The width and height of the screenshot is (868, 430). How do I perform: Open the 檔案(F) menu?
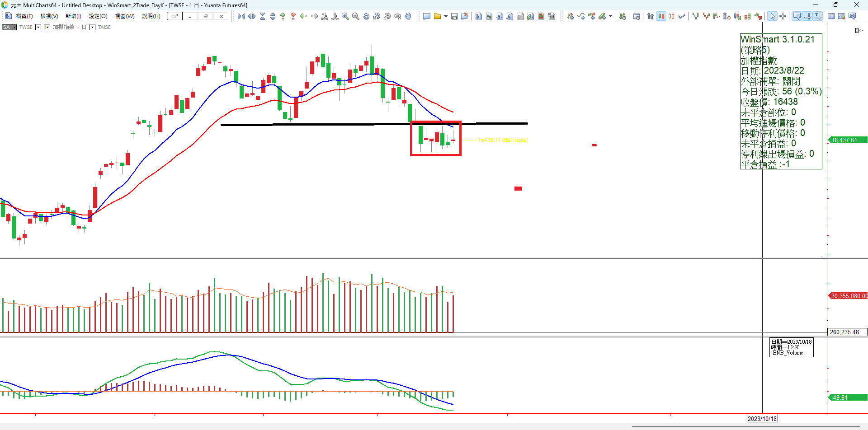(x=24, y=16)
